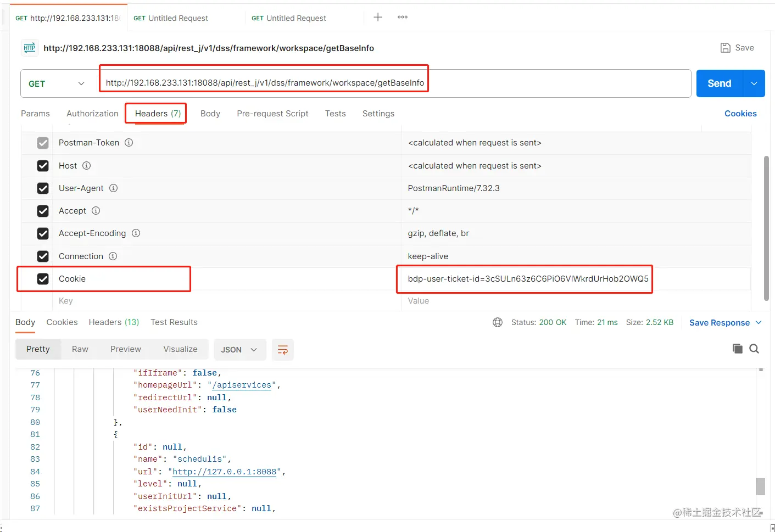
Task: Open the request Settings tab
Action: [x=378, y=114]
